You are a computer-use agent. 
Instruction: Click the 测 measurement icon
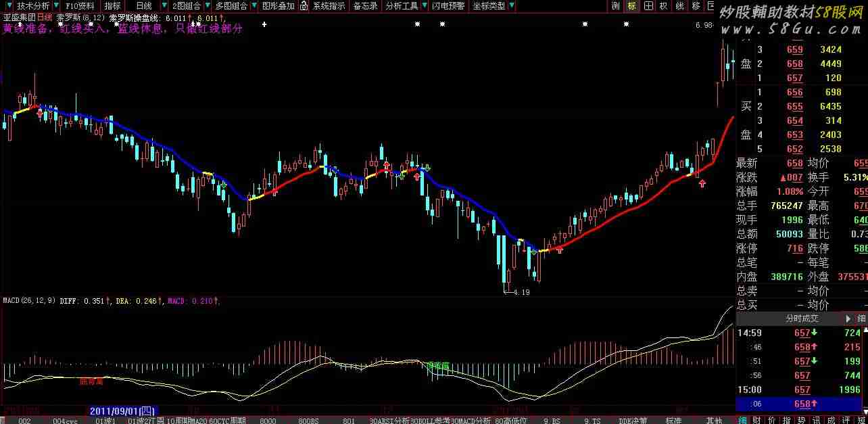click(616, 6)
